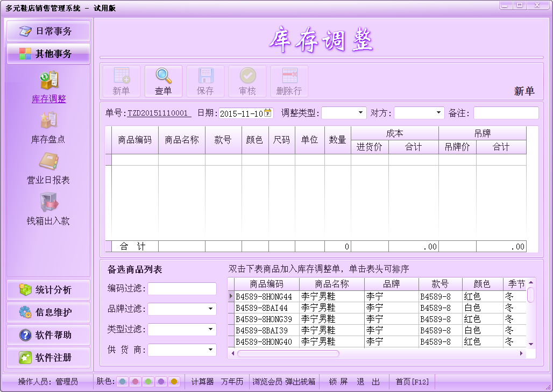Viewport: 553px width, 392px height.
Task: Click the candidate list scroll-down arrow
Action: point(531,344)
